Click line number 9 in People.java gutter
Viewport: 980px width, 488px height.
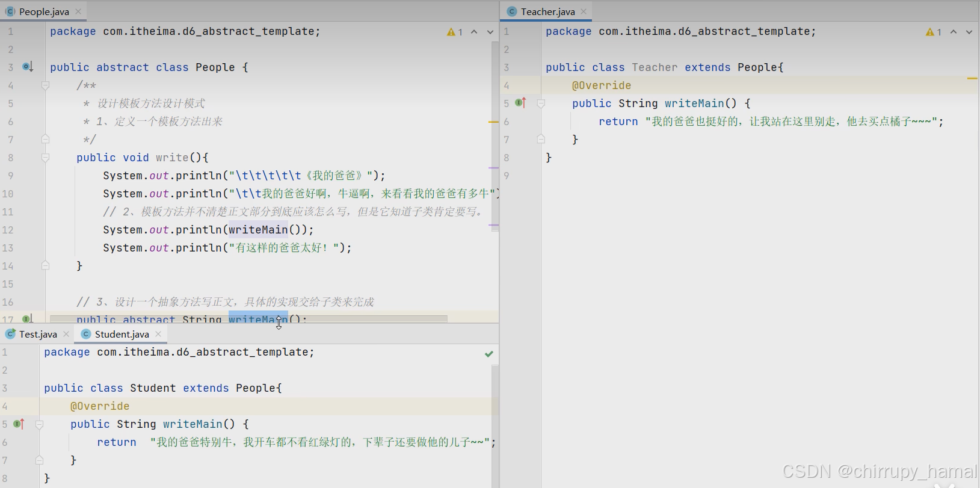click(x=10, y=176)
